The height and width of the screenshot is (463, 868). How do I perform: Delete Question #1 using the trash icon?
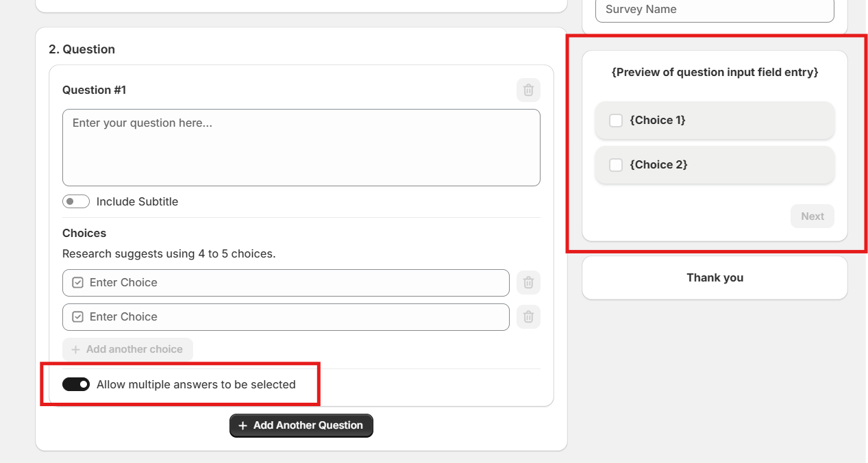pyautogui.click(x=528, y=90)
